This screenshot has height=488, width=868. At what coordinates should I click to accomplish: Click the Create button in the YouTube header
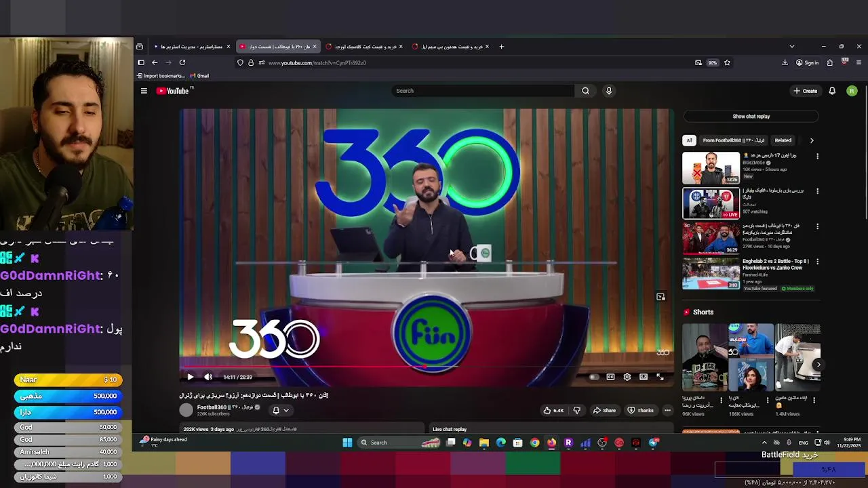[x=806, y=91]
